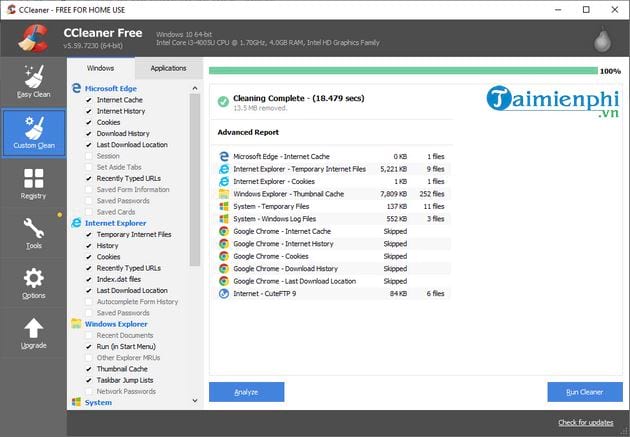Click Chrome icon beside Google Chrome - Cookies
The width and height of the screenshot is (630, 437).
click(224, 256)
